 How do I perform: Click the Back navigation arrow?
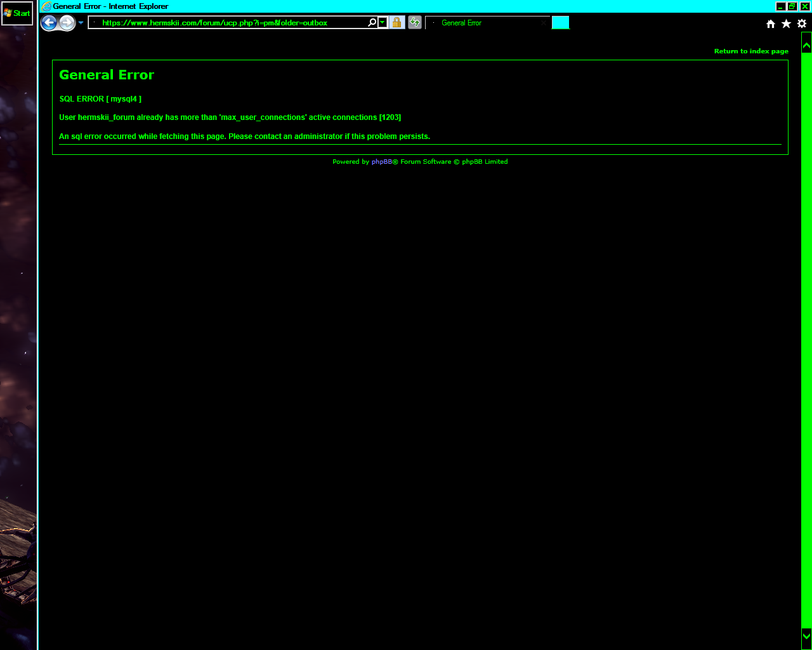pos(49,22)
